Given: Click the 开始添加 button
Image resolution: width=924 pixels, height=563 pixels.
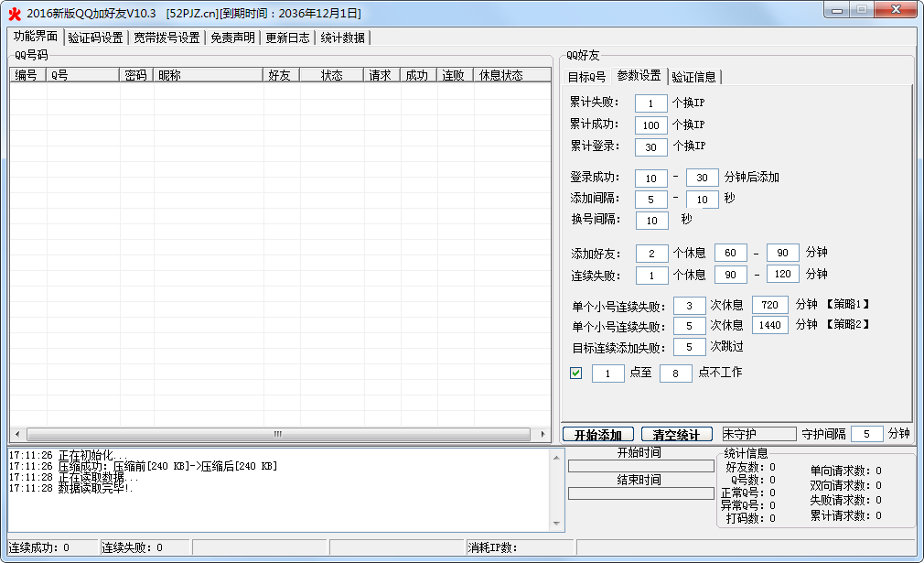Looking at the screenshot, I should tap(597, 434).
